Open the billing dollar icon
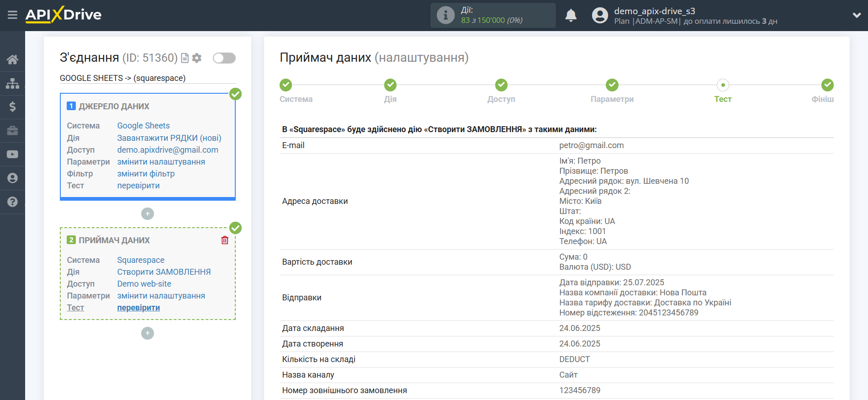 coord(12,107)
